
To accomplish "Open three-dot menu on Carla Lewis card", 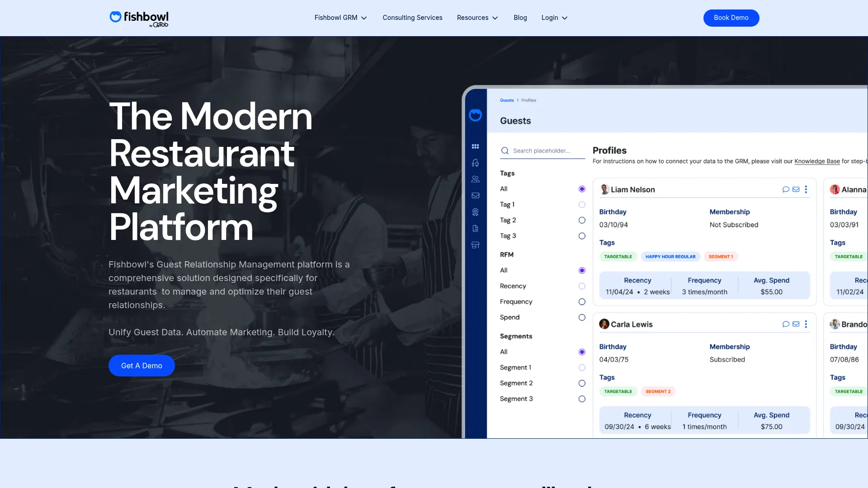I will coord(806,324).
